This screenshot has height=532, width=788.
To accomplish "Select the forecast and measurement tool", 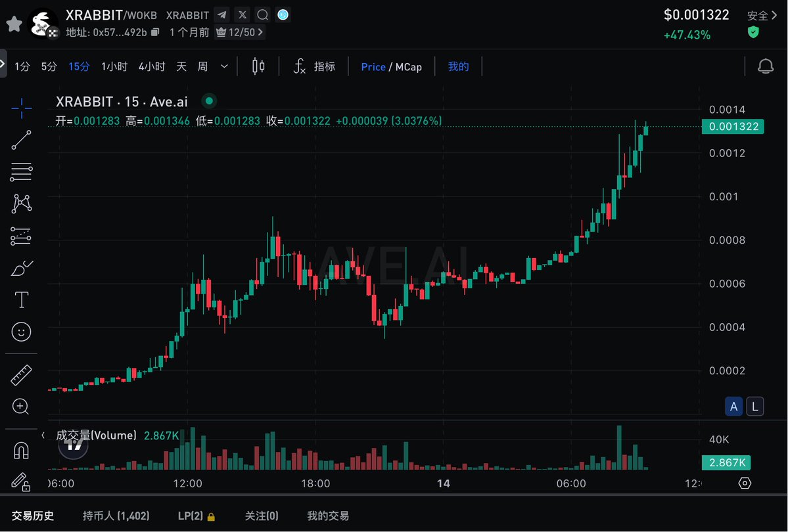I will click(21, 236).
